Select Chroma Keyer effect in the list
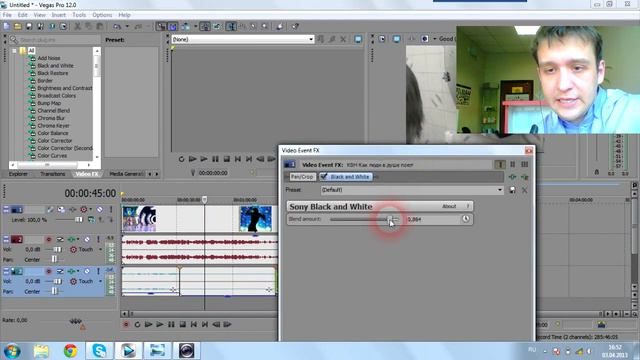 (53, 126)
